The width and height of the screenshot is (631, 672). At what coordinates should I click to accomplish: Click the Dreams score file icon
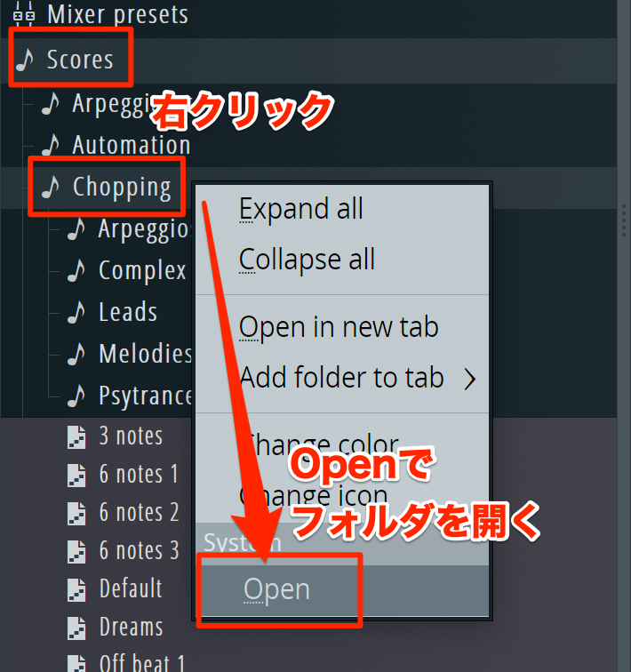[x=76, y=628]
